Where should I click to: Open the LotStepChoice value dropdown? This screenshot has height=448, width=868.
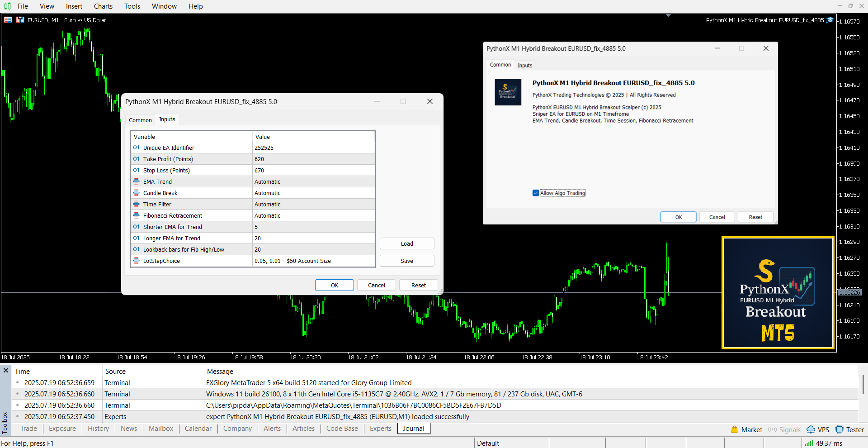click(313, 261)
